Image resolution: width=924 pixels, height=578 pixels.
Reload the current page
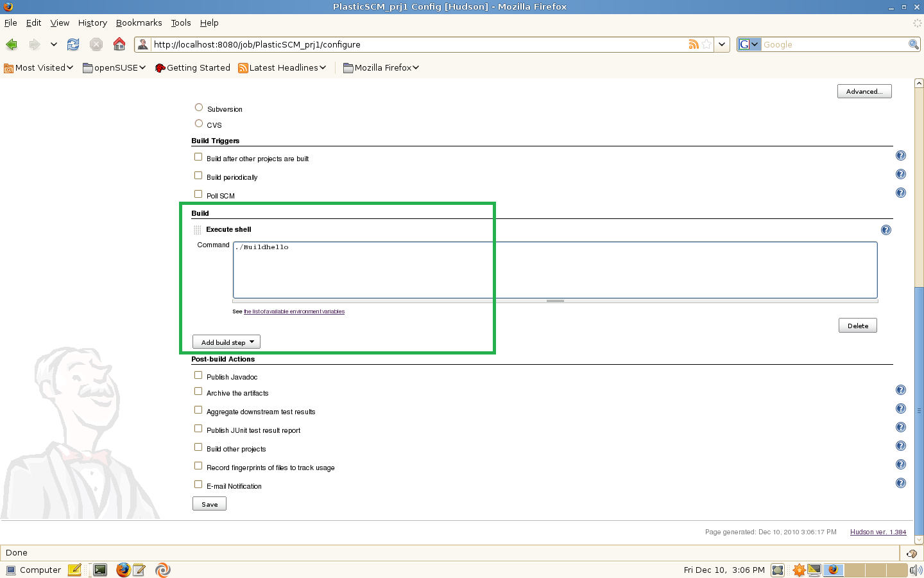point(73,44)
